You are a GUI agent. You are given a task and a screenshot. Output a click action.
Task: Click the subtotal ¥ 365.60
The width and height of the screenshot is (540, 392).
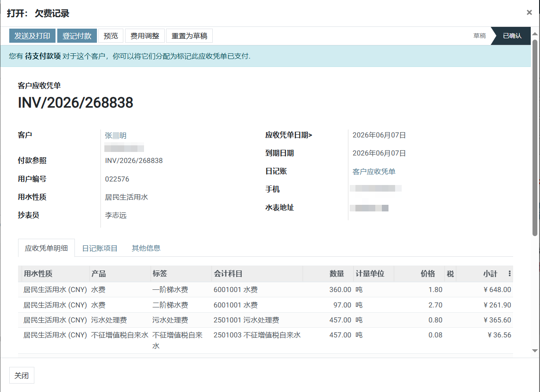[x=497, y=320]
